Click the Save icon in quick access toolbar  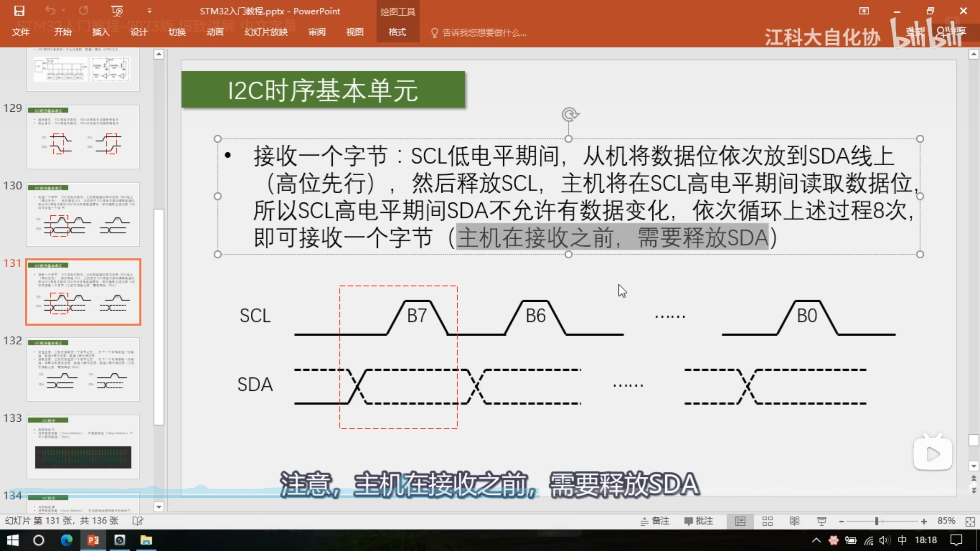tap(19, 11)
